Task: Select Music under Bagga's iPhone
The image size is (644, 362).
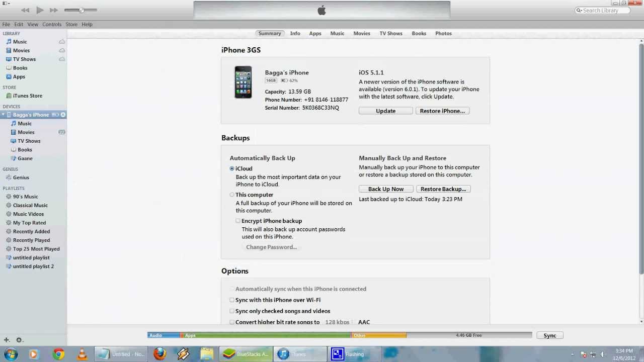Action: click(x=25, y=124)
